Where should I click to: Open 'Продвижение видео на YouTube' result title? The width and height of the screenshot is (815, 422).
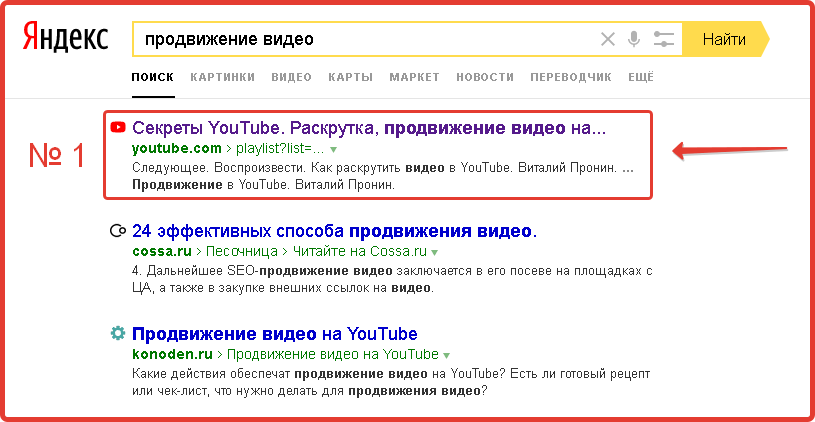(x=275, y=333)
